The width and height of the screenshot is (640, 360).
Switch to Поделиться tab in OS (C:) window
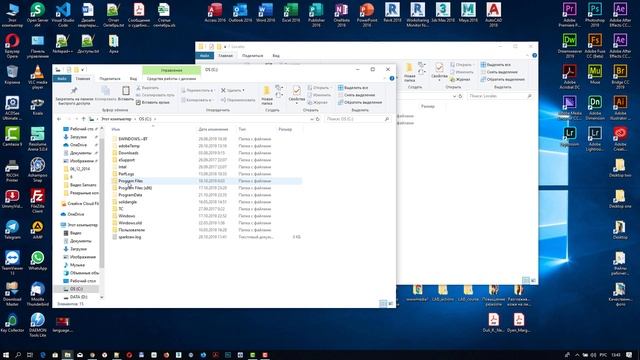pyautogui.click(x=110, y=78)
